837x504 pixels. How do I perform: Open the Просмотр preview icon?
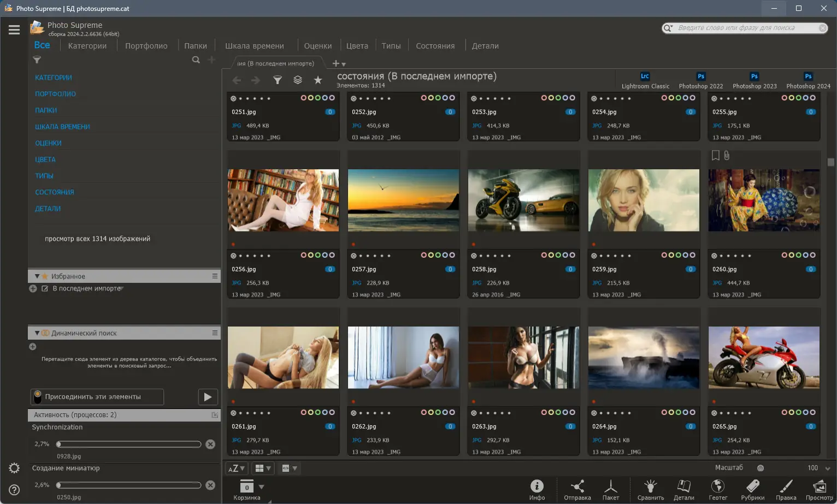pos(820,489)
